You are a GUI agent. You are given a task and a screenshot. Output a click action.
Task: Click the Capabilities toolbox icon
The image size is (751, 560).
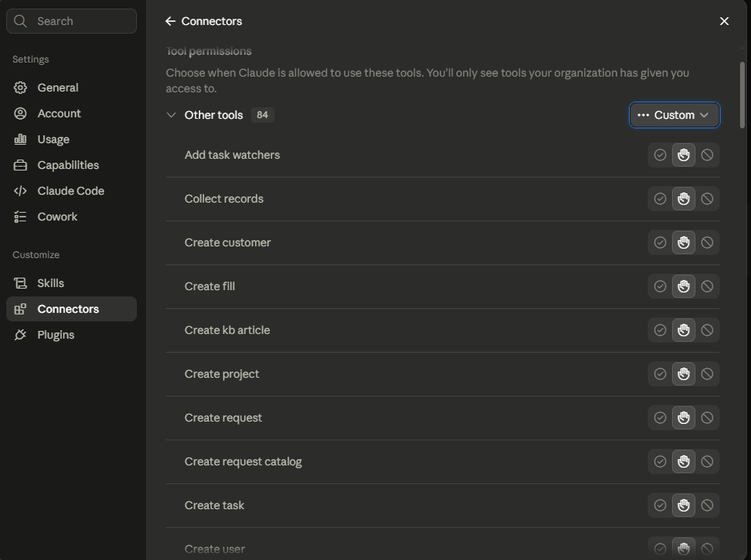(x=20, y=165)
